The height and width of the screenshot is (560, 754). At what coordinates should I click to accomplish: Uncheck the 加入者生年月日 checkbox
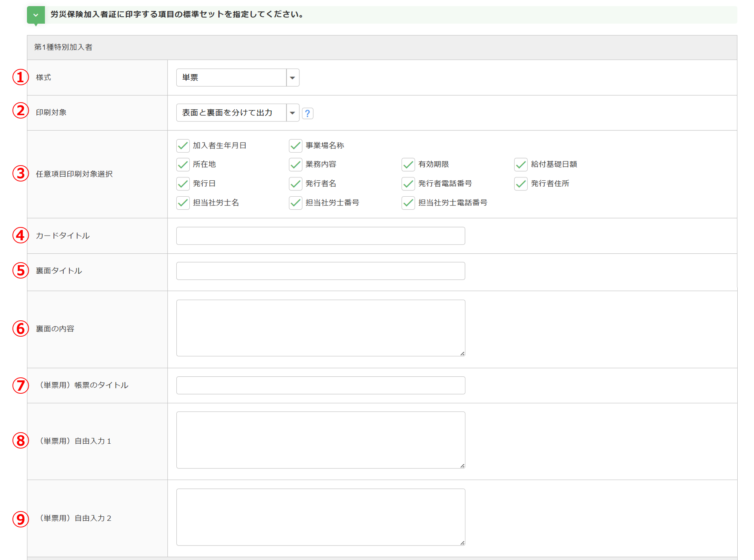(x=183, y=146)
